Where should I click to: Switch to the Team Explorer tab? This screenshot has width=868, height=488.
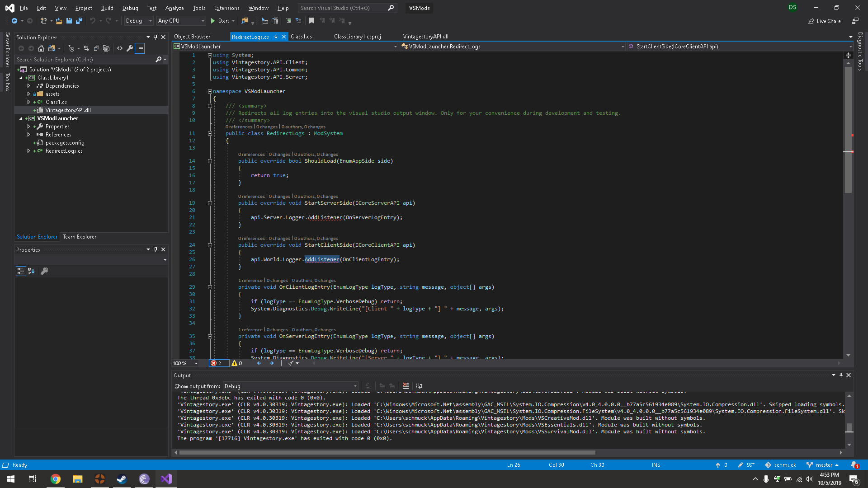click(x=80, y=237)
